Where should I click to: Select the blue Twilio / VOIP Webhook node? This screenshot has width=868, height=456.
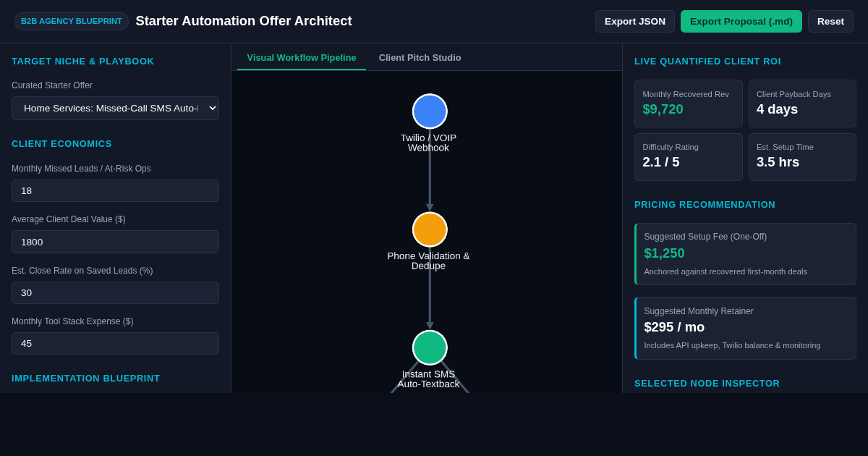[430, 111]
